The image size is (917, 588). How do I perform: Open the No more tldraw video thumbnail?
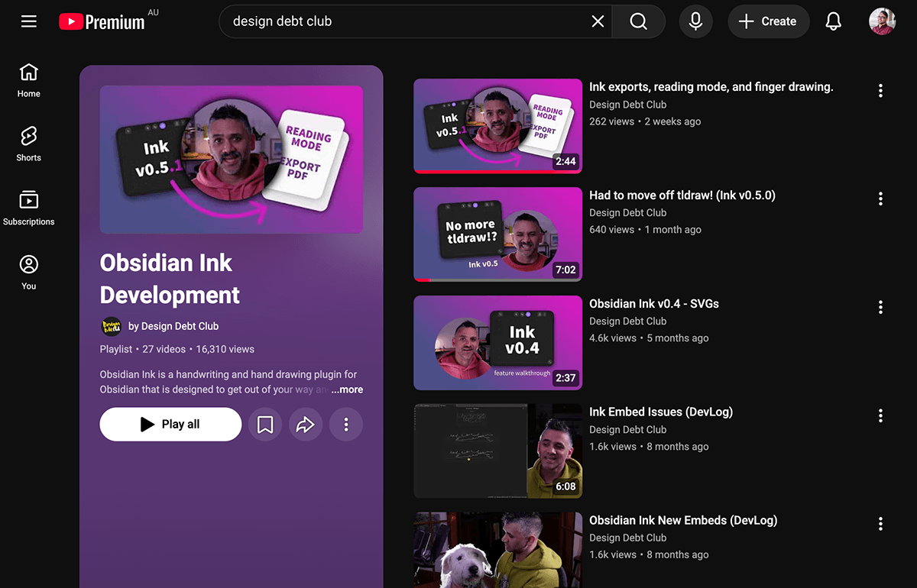pyautogui.click(x=497, y=234)
